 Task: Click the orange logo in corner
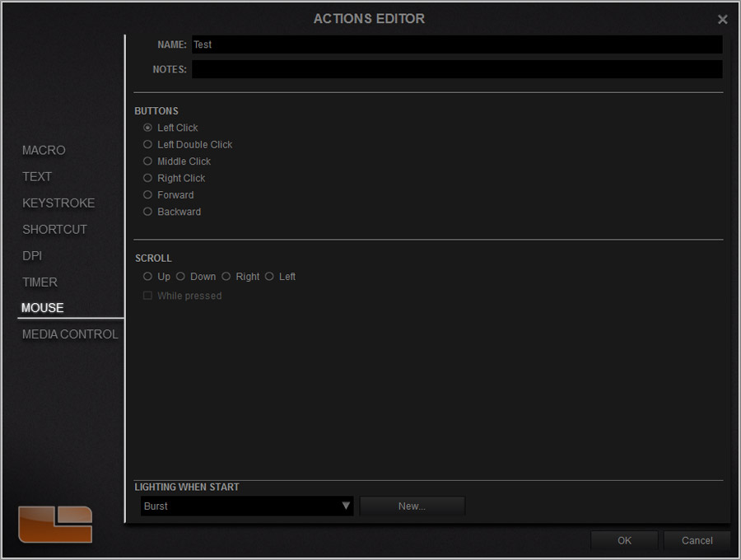click(55, 524)
